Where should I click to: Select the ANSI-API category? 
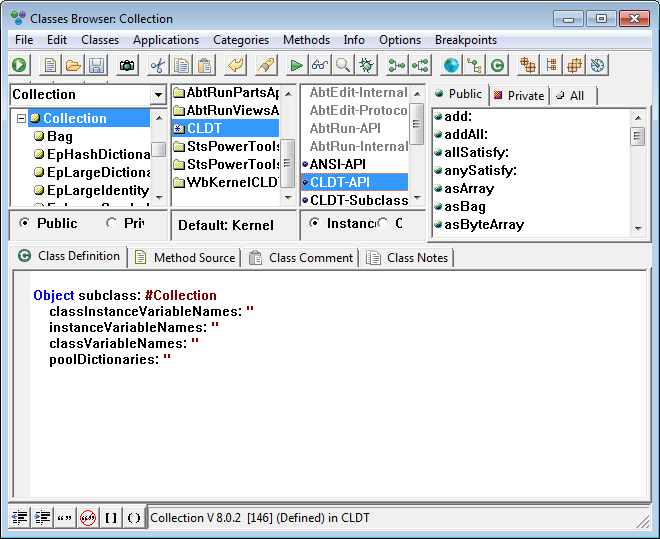[340, 164]
